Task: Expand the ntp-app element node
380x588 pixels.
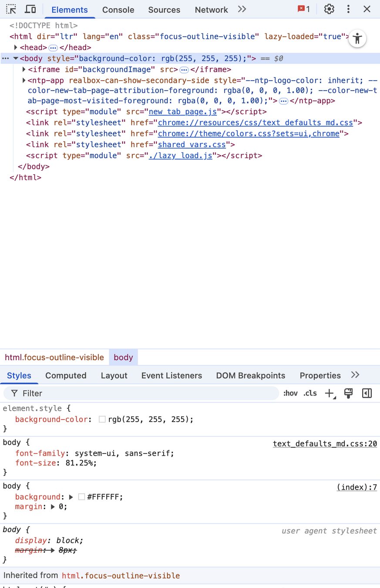Action: point(24,80)
